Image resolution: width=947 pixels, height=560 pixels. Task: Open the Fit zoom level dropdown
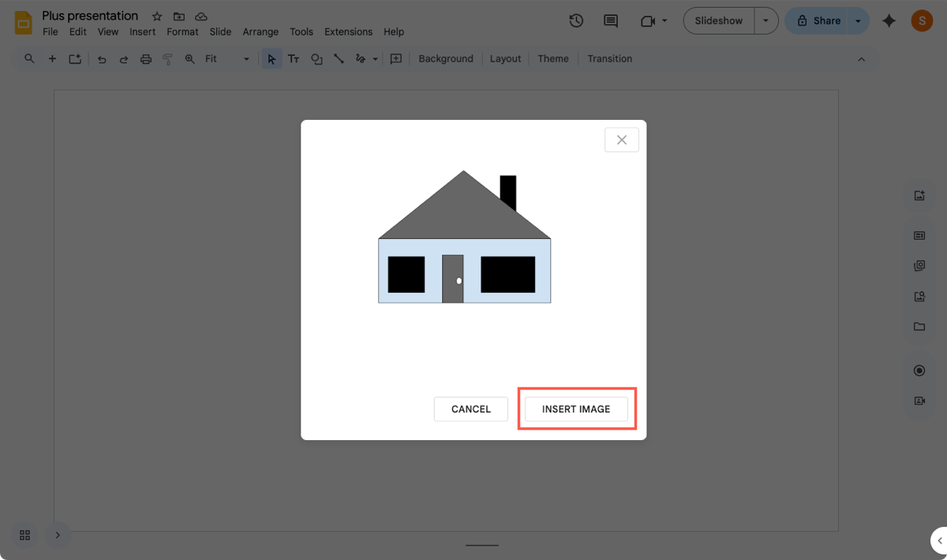coord(226,59)
